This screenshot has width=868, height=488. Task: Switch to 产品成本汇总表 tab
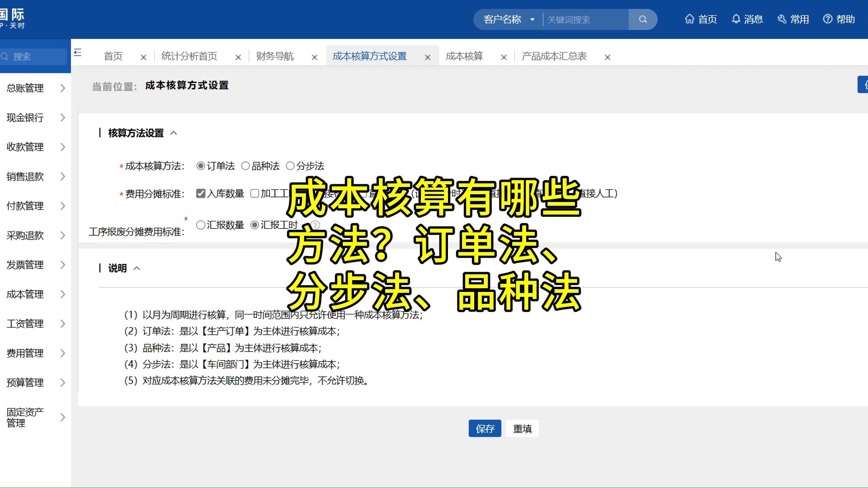[554, 56]
